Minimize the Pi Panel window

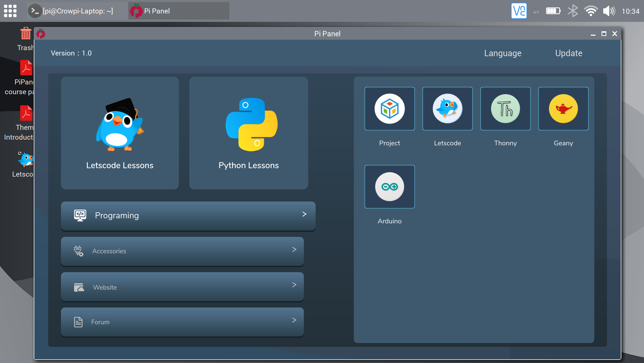593,34
